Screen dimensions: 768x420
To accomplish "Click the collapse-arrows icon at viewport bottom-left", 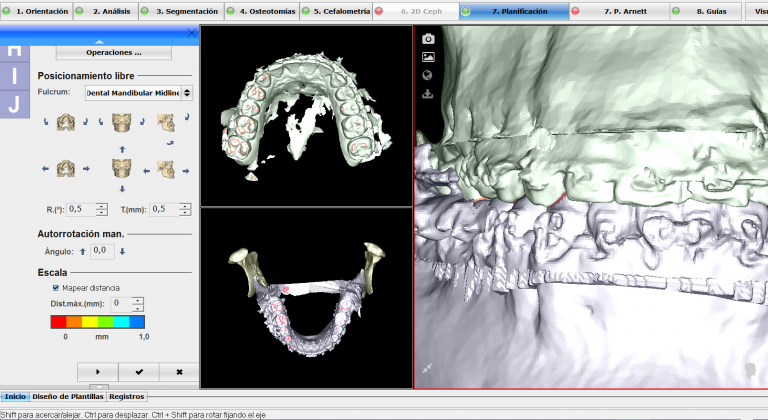I will [x=427, y=368].
